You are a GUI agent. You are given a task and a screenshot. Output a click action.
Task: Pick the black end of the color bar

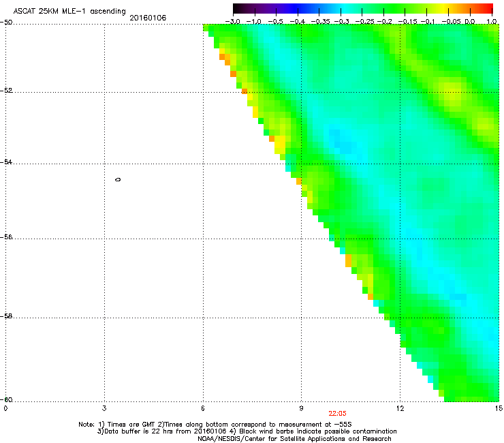click(x=238, y=8)
